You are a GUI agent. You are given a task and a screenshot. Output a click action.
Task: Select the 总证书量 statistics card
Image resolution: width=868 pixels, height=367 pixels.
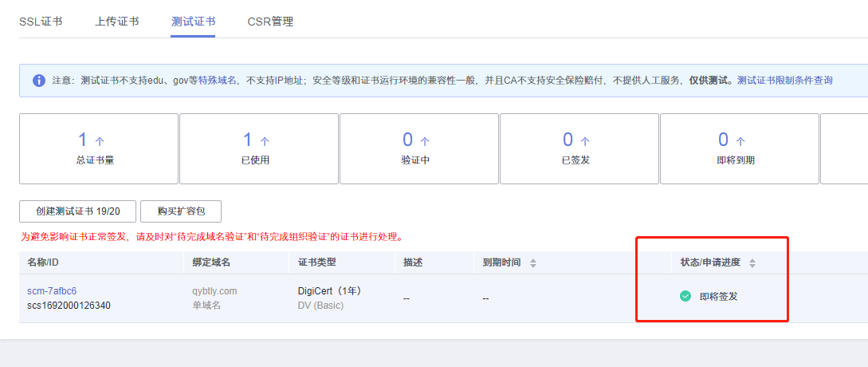pyautogui.click(x=99, y=148)
